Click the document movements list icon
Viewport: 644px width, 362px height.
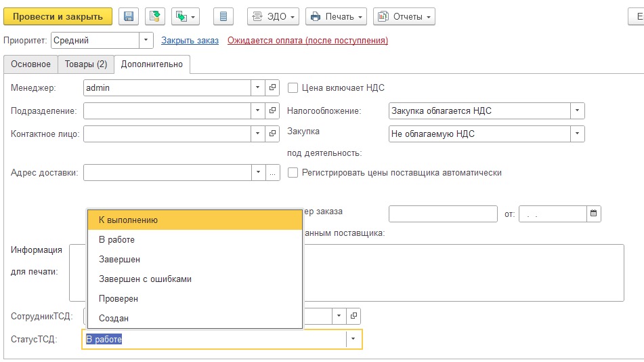[x=223, y=16]
